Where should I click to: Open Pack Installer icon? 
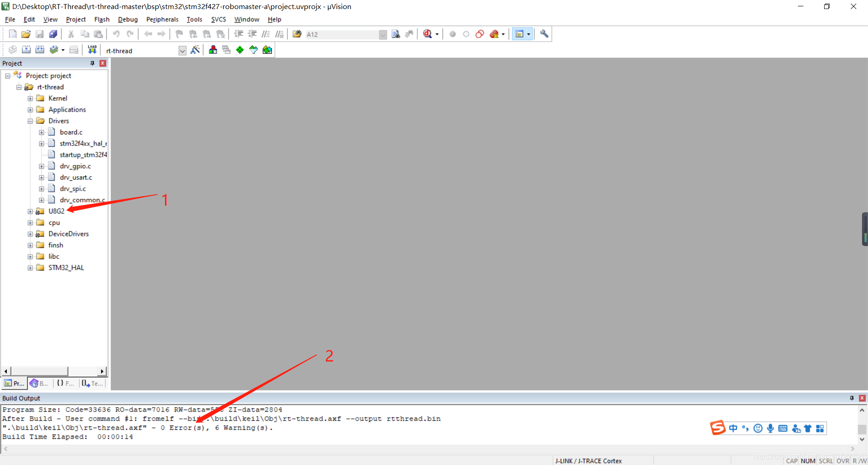[267, 50]
